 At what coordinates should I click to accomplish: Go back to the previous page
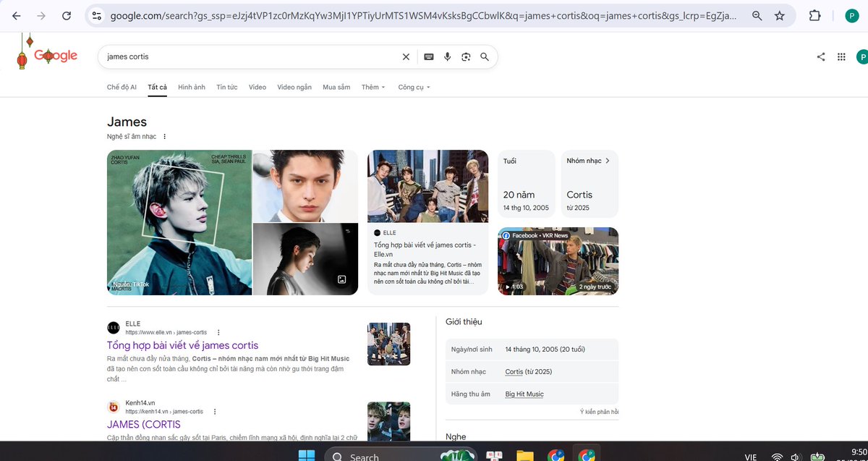17,15
